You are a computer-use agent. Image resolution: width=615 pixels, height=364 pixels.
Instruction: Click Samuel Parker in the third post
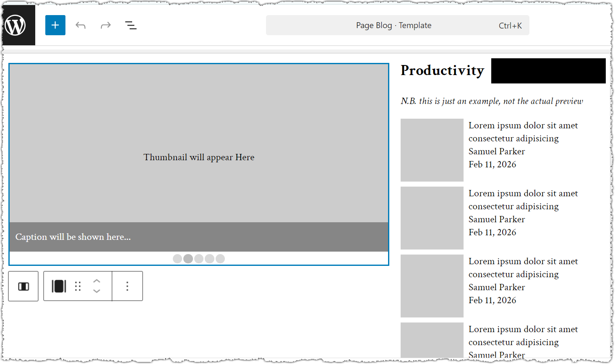click(x=497, y=287)
